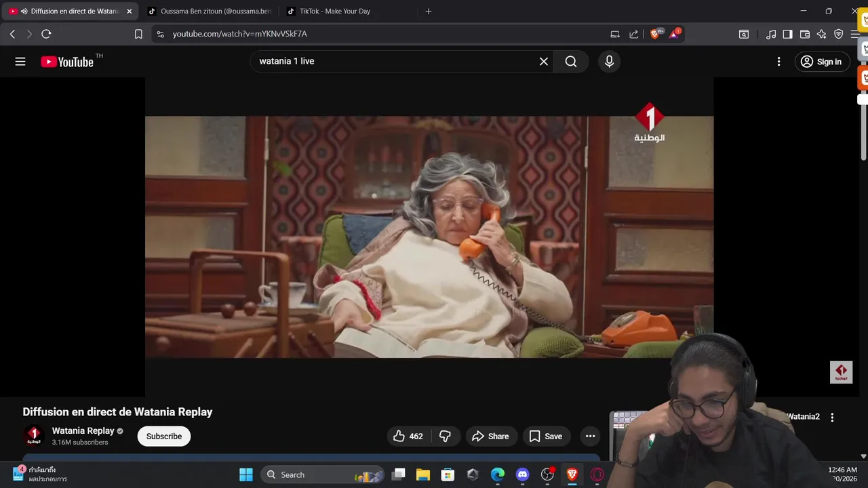This screenshot has width=868, height=488.
Task: Open the Brave Wallet icon
Action: [x=805, y=34]
